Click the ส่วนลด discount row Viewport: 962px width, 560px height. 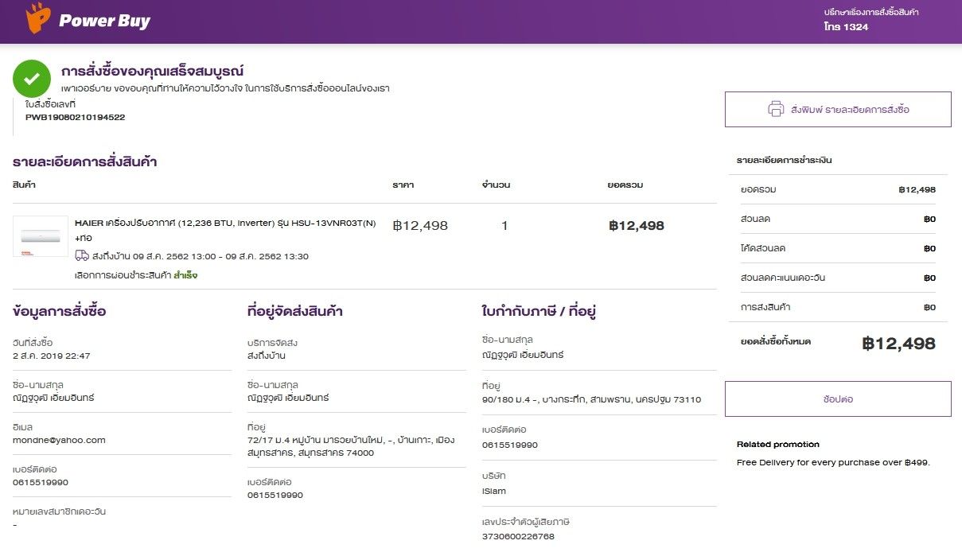point(838,219)
